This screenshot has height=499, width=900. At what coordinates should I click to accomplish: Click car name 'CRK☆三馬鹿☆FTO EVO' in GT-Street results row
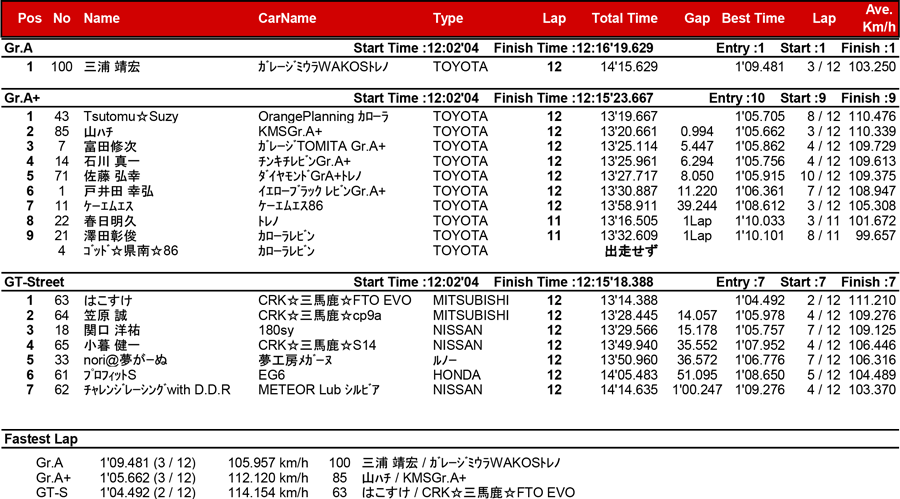[x=335, y=300]
